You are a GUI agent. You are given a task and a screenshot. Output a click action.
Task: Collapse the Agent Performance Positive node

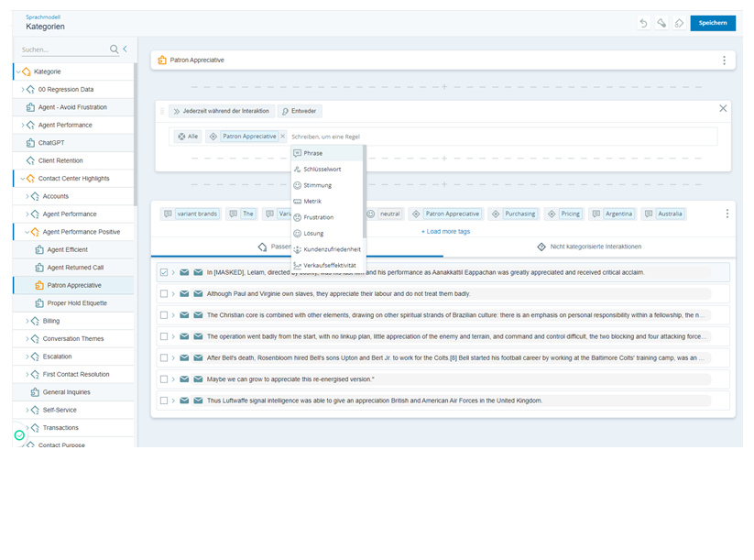pos(27,232)
